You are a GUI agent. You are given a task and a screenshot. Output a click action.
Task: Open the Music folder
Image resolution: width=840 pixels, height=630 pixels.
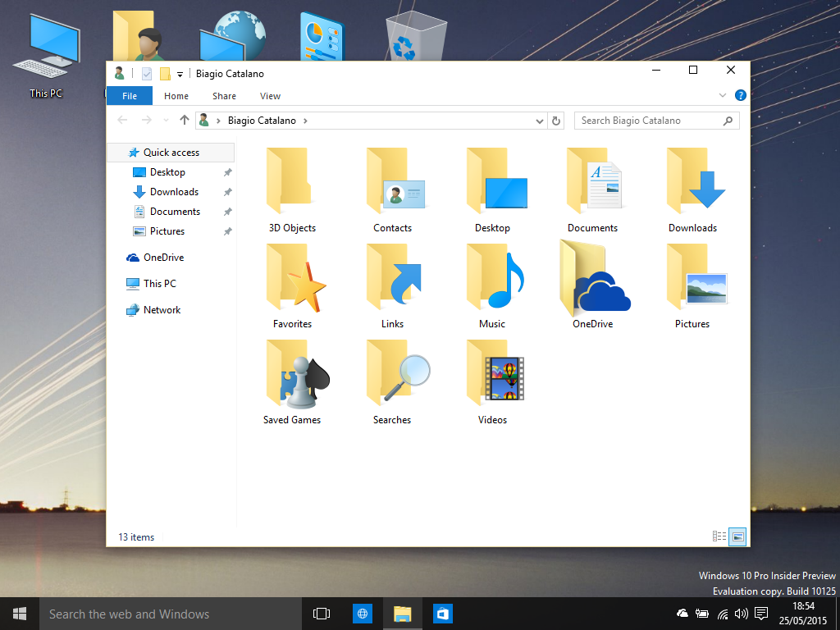coord(492,286)
